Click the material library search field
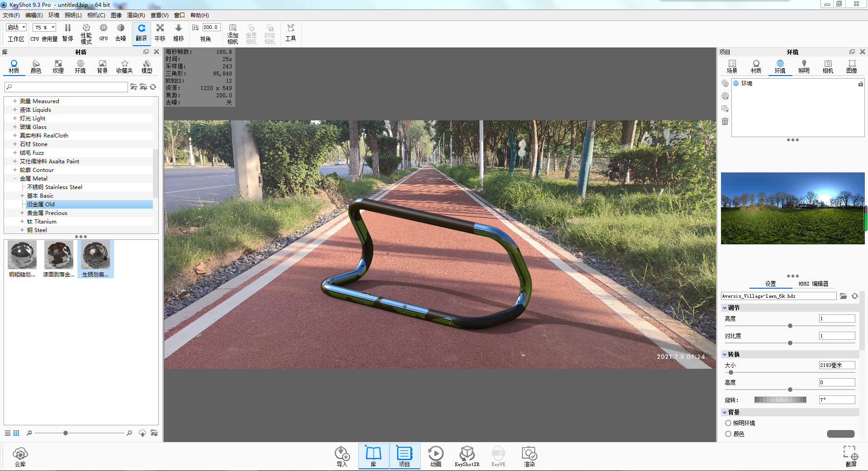 pos(66,87)
